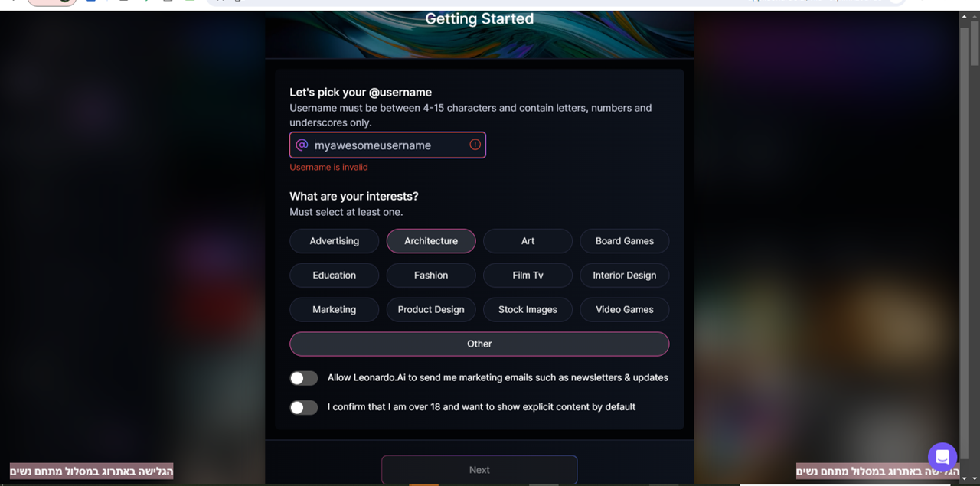
Task: Choose the Film Tv interest
Action: tap(528, 276)
